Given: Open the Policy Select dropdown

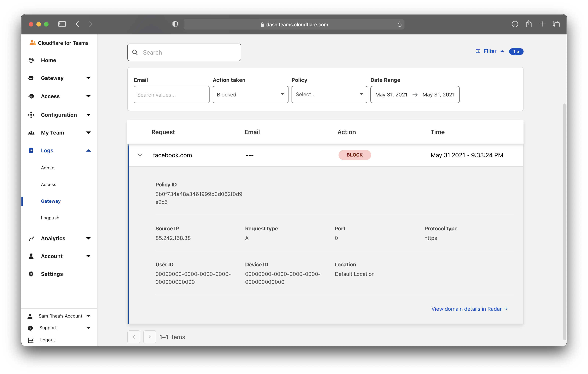Looking at the screenshot, I should click(329, 95).
